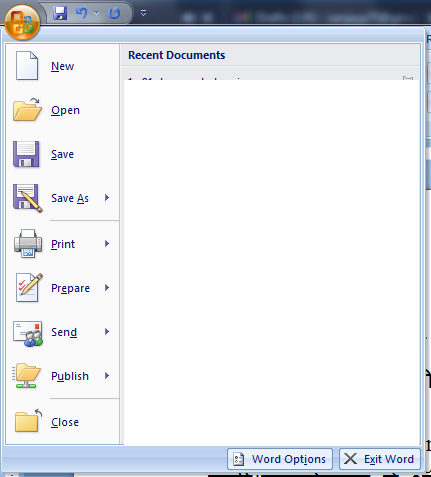Select Prepare in the Office menu
431x477 pixels.
pos(70,288)
